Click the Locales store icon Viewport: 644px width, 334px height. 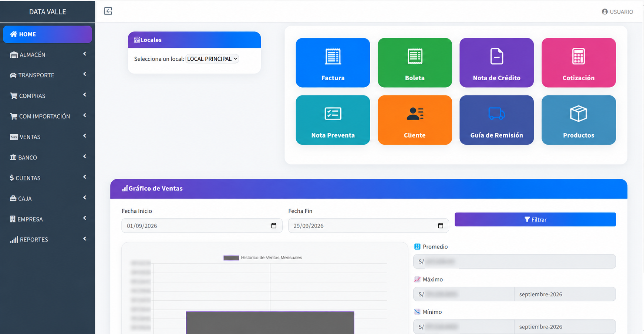click(137, 40)
